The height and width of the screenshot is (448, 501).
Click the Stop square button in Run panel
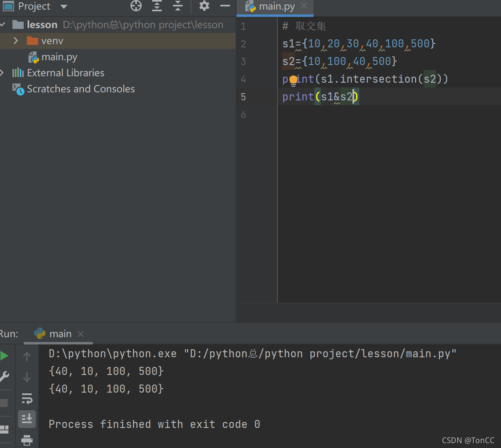tap(4, 403)
